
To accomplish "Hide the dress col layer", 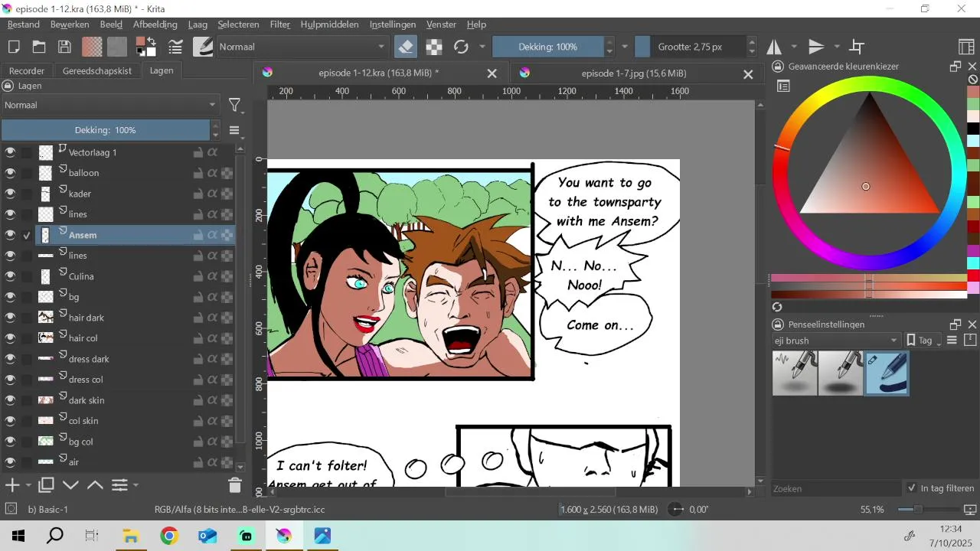I will (10, 380).
